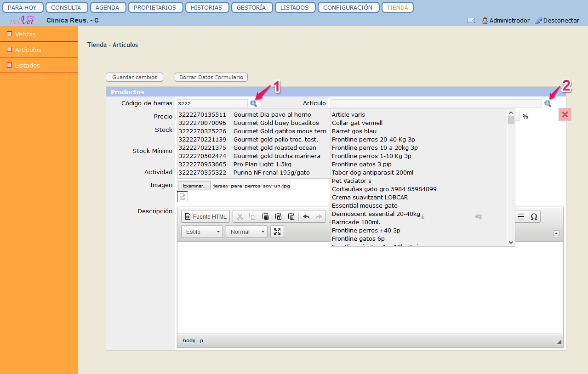Insert special character with Omega icon

tap(534, 216)
